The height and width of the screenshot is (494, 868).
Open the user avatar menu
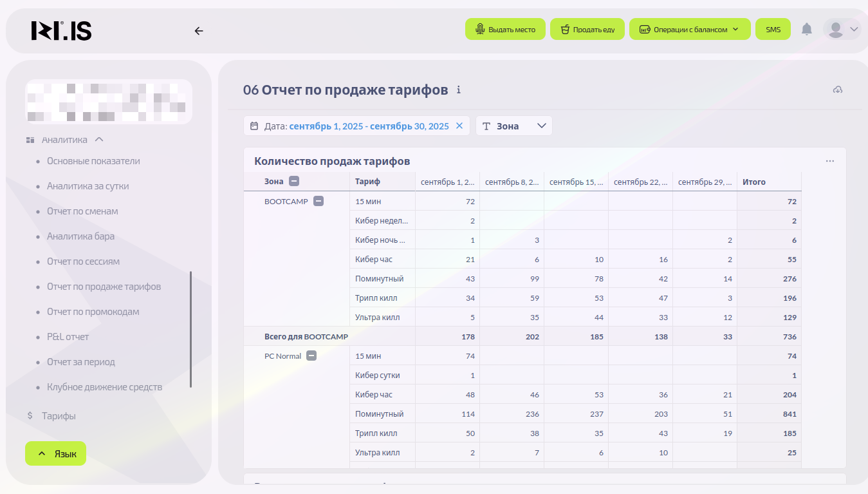[842, 29]
